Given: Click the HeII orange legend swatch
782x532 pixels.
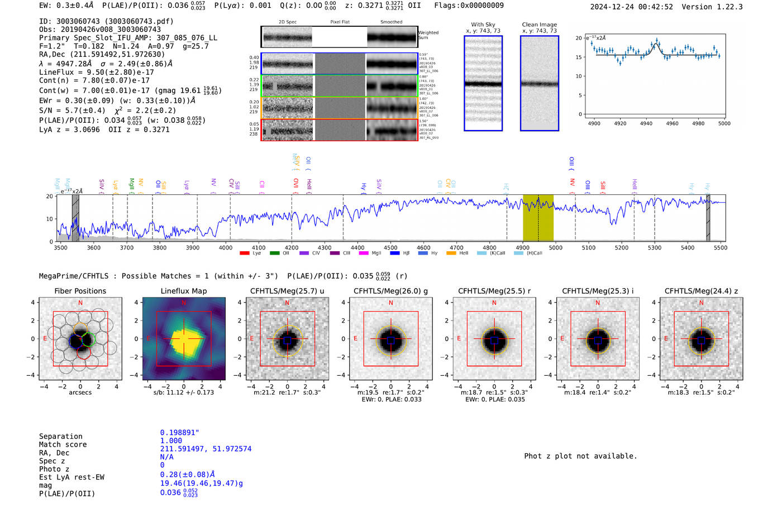Looking at the screenshot, I should pos(451,253).
